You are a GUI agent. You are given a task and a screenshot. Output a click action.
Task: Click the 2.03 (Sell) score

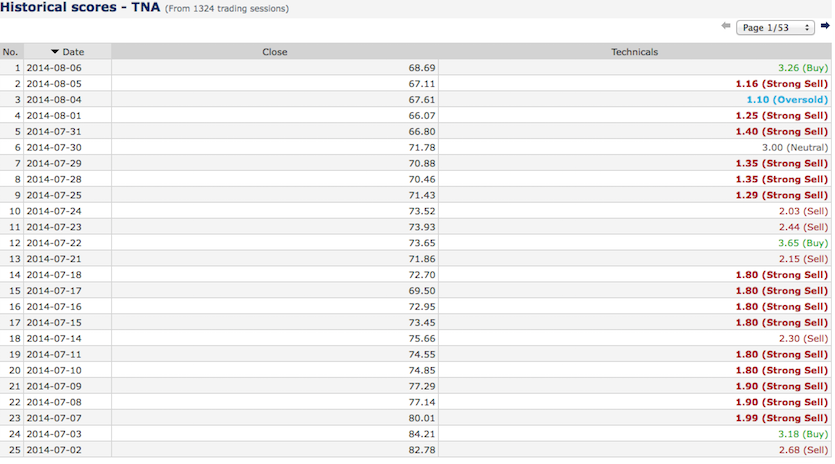point(804,211)
